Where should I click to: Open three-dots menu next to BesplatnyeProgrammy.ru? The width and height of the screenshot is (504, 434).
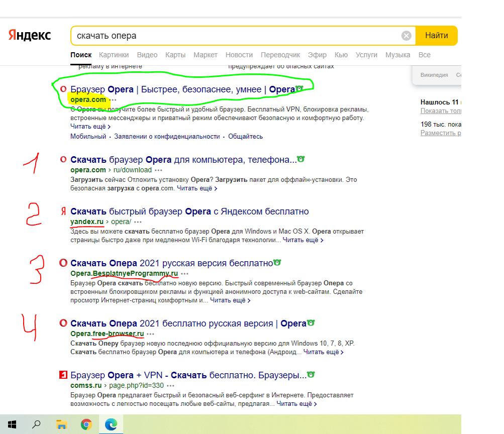pos(184,274)
